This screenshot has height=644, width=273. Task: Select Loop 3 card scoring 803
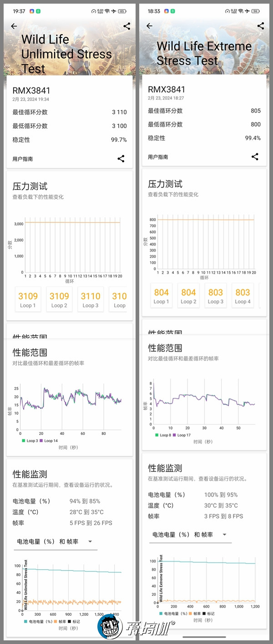point(216,295)
